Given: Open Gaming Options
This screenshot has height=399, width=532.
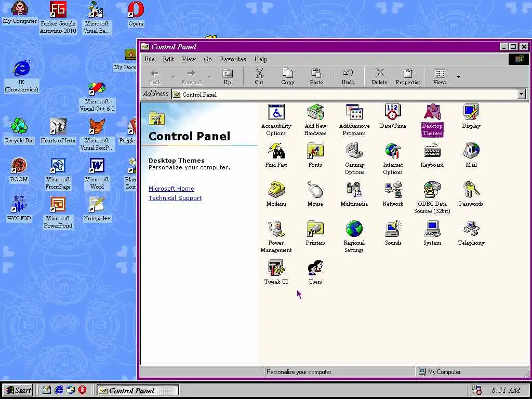Looking at the screenshot, I should click(354, 159).
